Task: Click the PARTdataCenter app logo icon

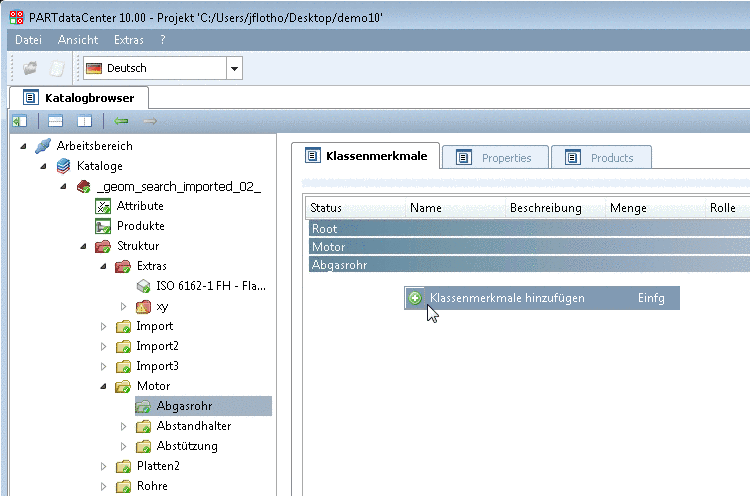Action: pyautogui.click(x=16, y=17)
